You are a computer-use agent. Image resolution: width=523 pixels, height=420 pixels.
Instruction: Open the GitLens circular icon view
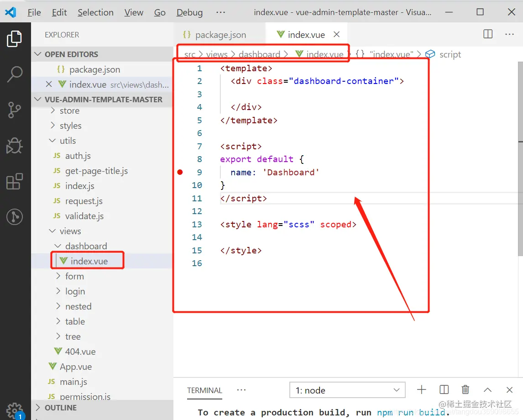pos(14,217)
